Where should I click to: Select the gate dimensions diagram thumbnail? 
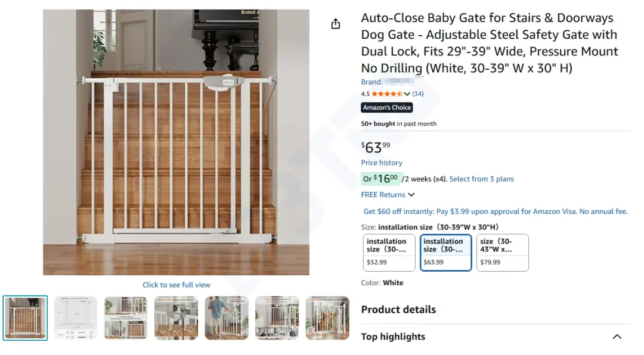(x=76, y=318)
